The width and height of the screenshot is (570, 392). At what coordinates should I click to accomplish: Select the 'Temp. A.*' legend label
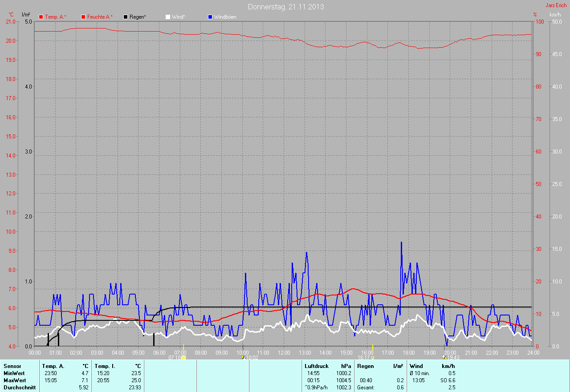[56, 17]
